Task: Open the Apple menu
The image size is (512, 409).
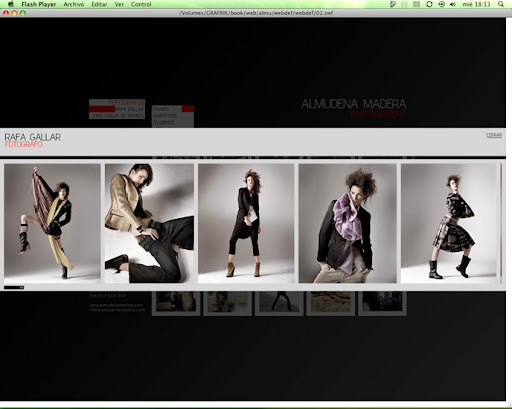Action: coord(11,4)
